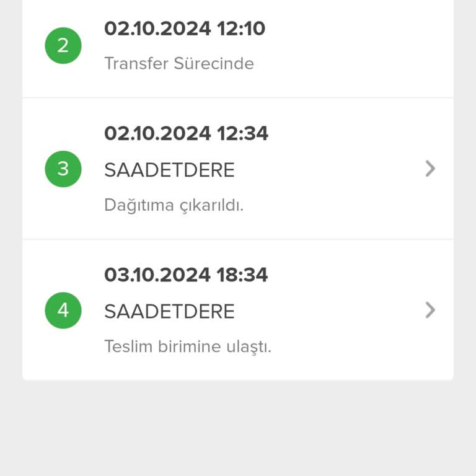The image size is (476, 476).
Task: Open the 02.10.2024 12:34 timestamp
Action: [186, 133]
